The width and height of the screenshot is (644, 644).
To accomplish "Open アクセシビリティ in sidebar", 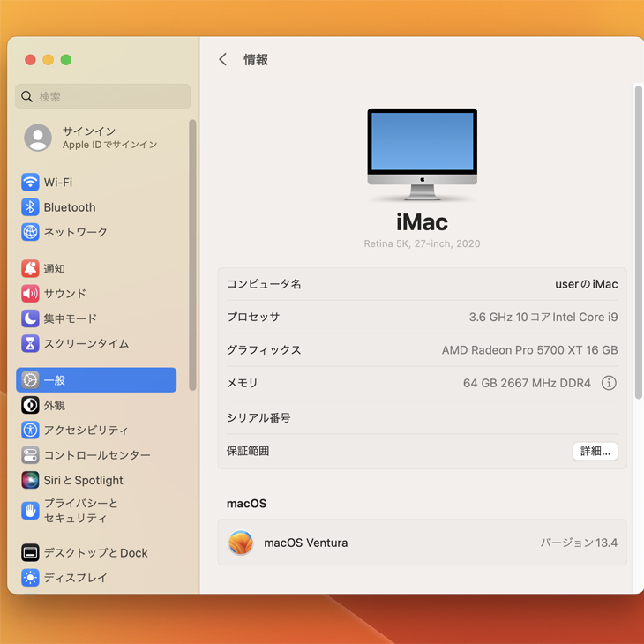I will [x=86, y=431].
